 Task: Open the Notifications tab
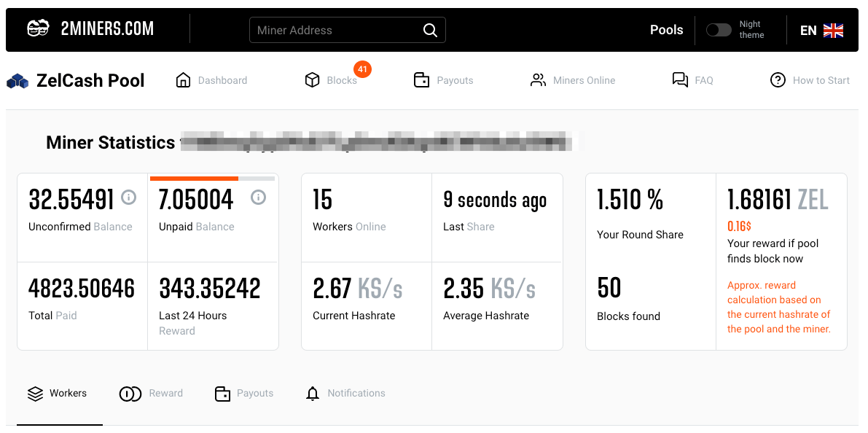[345, 394]
